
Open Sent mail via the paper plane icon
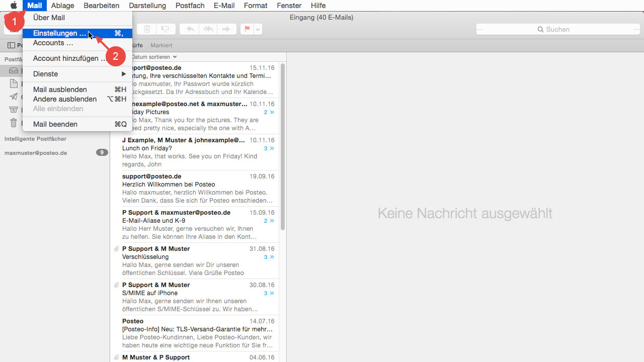click(14, 97)
